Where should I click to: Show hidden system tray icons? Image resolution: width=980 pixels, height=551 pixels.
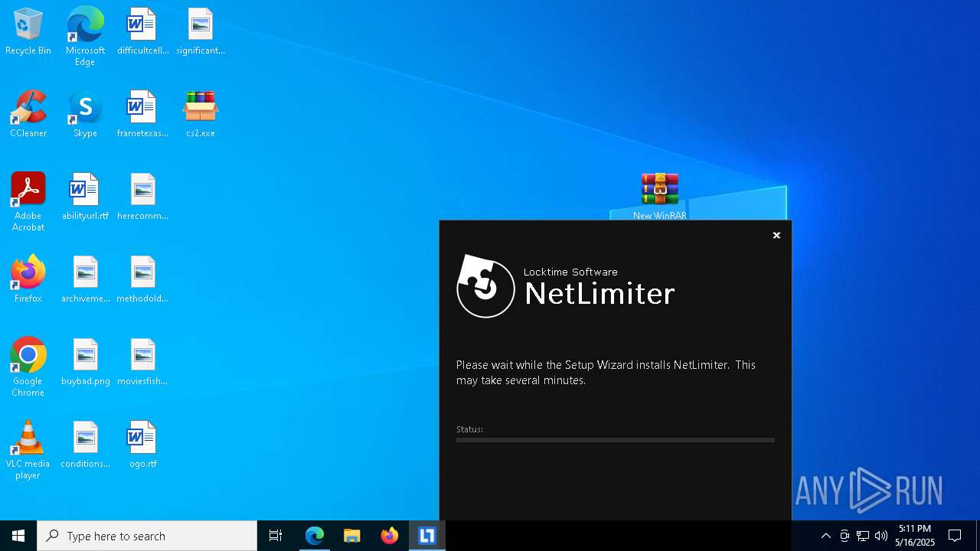(x=825, y=536)
